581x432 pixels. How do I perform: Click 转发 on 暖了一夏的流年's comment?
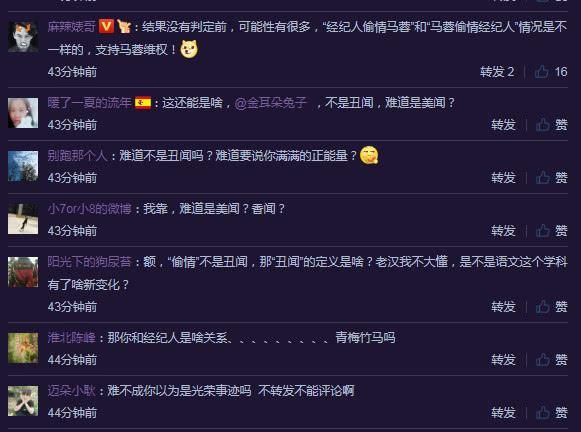(x=503, y=125)
